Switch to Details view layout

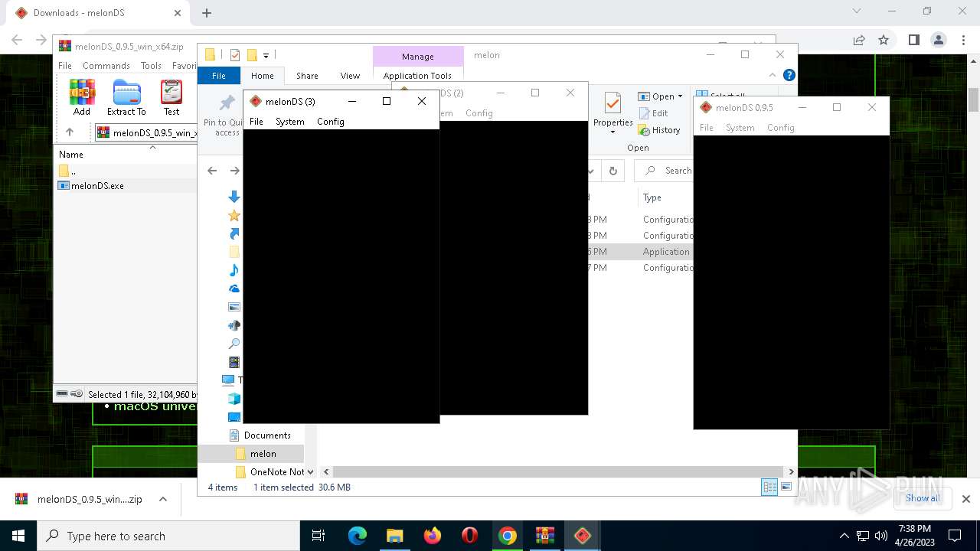tap(769, 487)
